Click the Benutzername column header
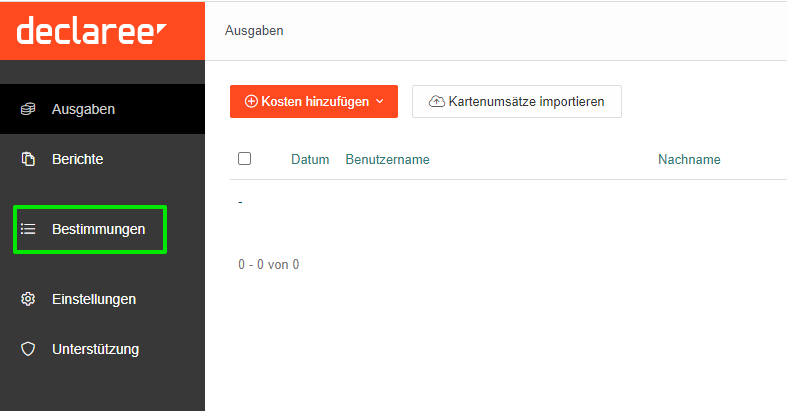This screenshot has height=411, width=787. pyautogui.click(x=387, y=160)
